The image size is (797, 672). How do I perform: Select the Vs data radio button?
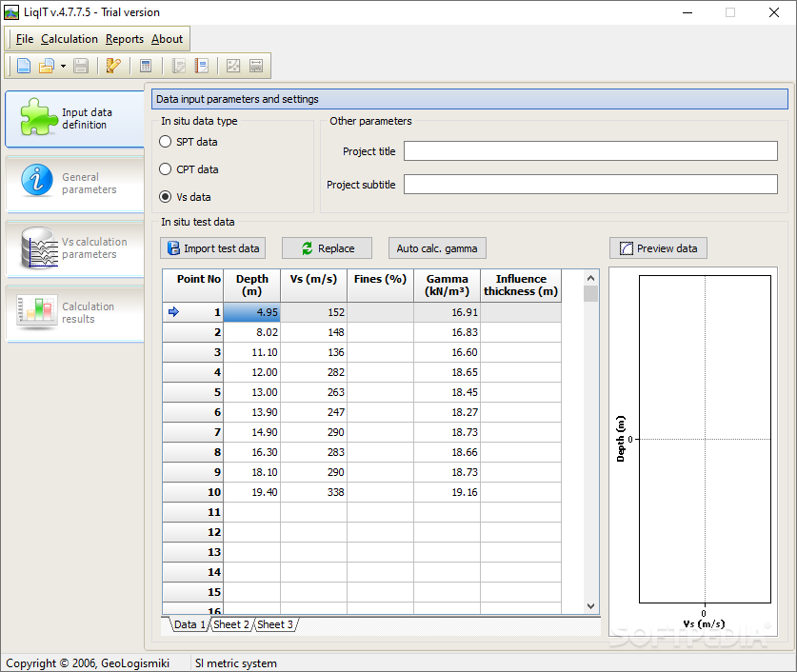165,197
